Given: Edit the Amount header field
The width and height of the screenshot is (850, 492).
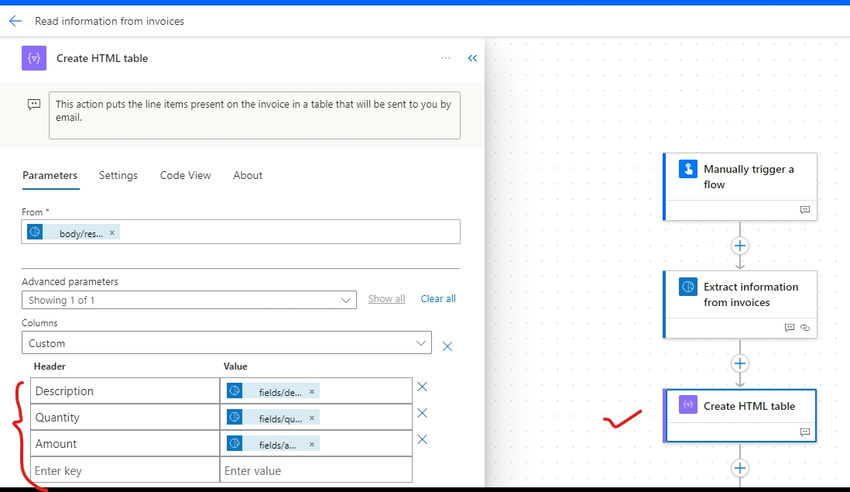Looking at the screenshot, I should [x=125, y=444].
